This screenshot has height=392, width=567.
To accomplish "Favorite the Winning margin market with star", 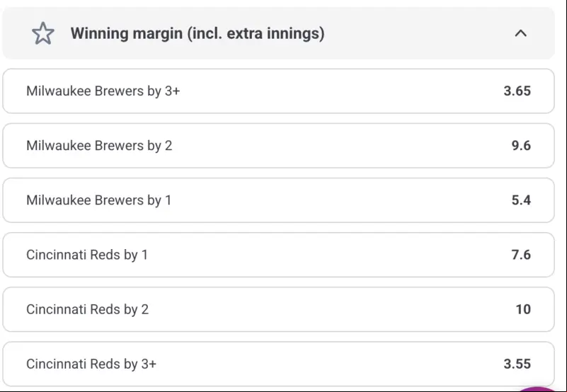I will coord(43,33).
